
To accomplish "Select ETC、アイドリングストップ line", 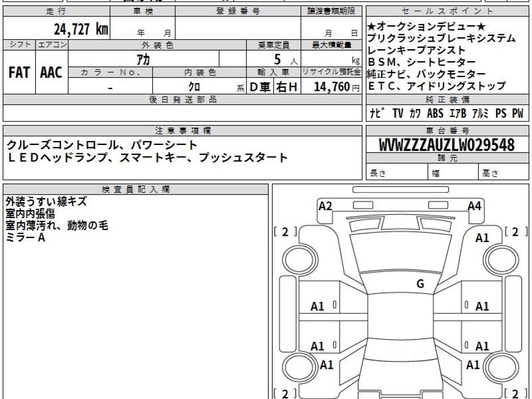I will pyautogui.click(x=437, y=86).
